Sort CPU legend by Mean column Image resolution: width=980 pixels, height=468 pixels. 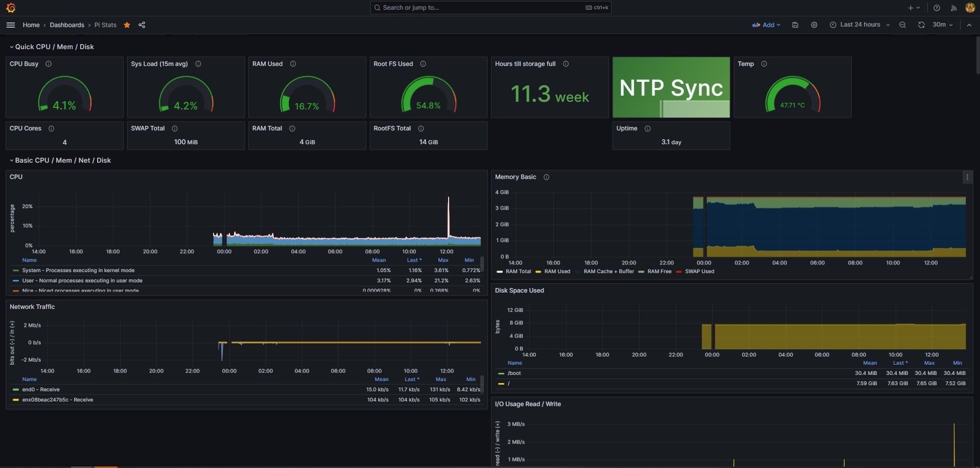click(379, 260)
